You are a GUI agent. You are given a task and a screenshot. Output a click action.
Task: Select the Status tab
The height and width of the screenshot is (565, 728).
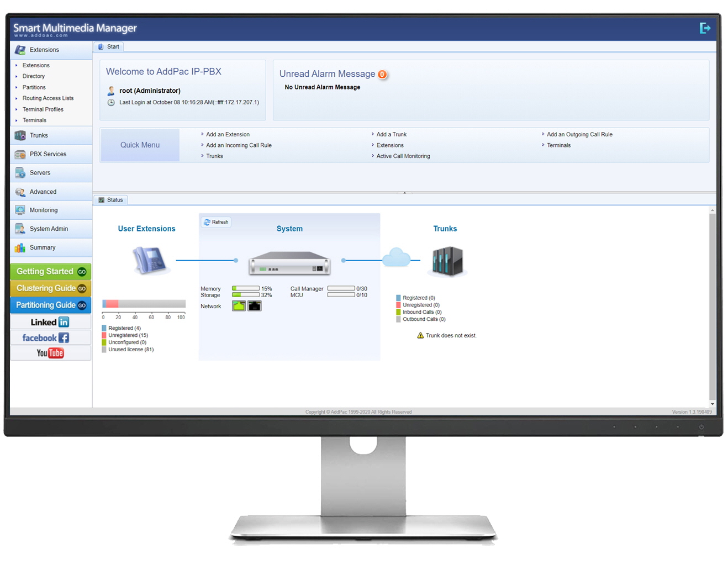tap(111, 200)
